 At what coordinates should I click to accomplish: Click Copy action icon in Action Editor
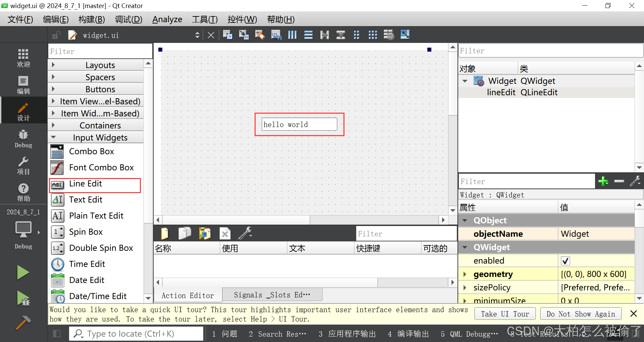(184, 233)
